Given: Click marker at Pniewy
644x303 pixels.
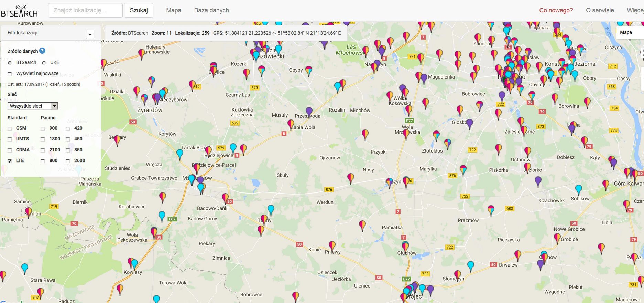Looking at the screenshot, I should pyautogui.click(x=332, y=246).
